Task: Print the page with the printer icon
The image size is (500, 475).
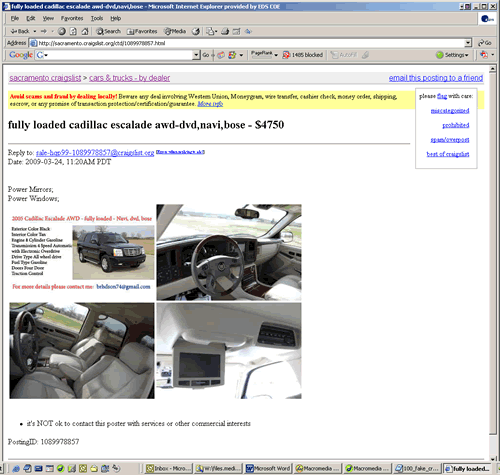Action: tap(225, 31)
